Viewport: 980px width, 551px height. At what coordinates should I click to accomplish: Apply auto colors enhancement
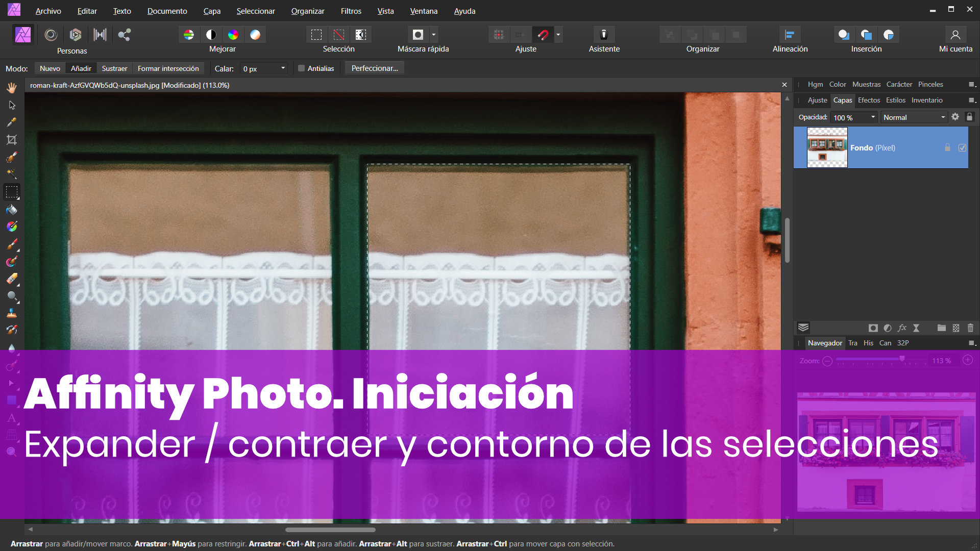point(233,35)
